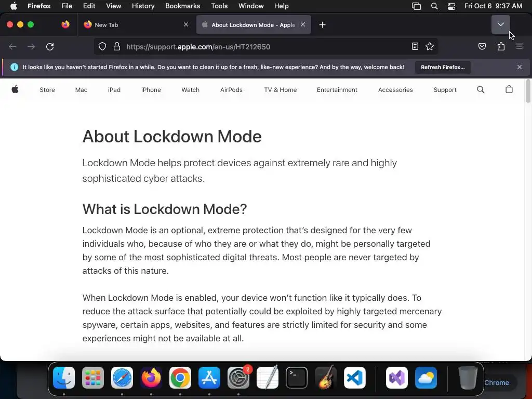Screen dimensions: 532x399
Task: Open TextEdit from the Dock
Action: pyautogui.click(x=268, y=378)
